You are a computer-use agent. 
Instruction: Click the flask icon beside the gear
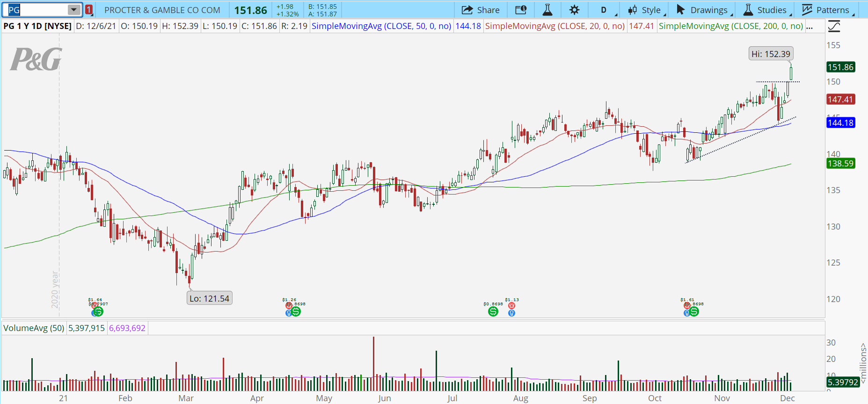coord(547,10)
